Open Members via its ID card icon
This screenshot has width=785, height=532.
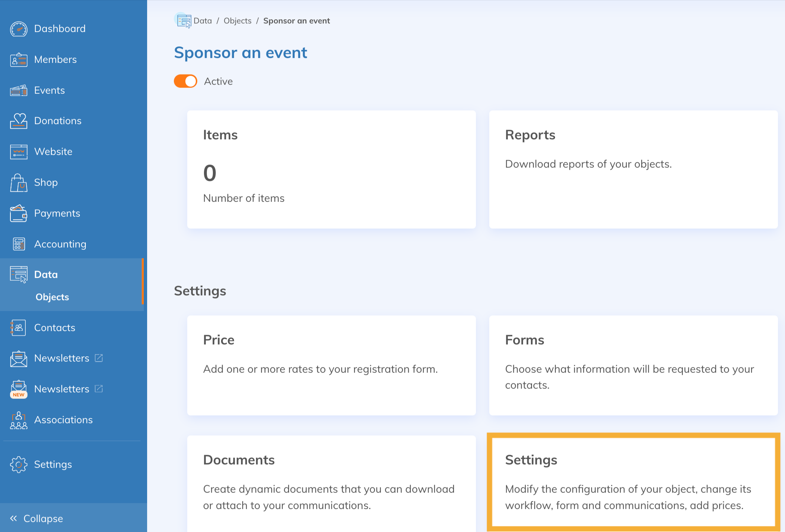[x=19, y=60]
